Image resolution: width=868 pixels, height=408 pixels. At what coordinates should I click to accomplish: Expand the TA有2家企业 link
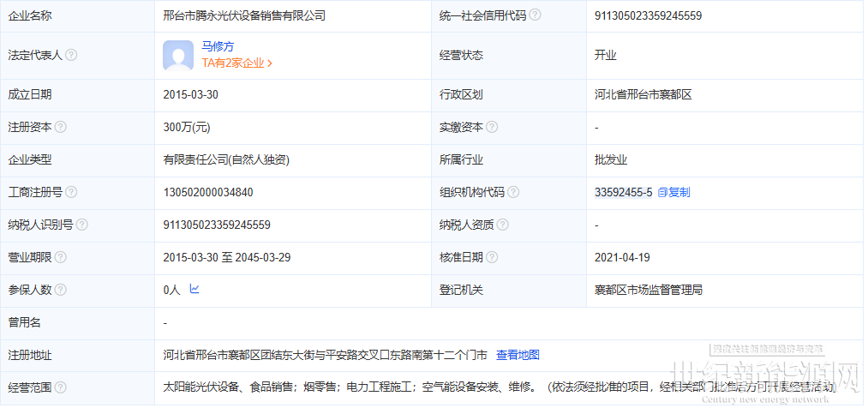coord(236,63)
